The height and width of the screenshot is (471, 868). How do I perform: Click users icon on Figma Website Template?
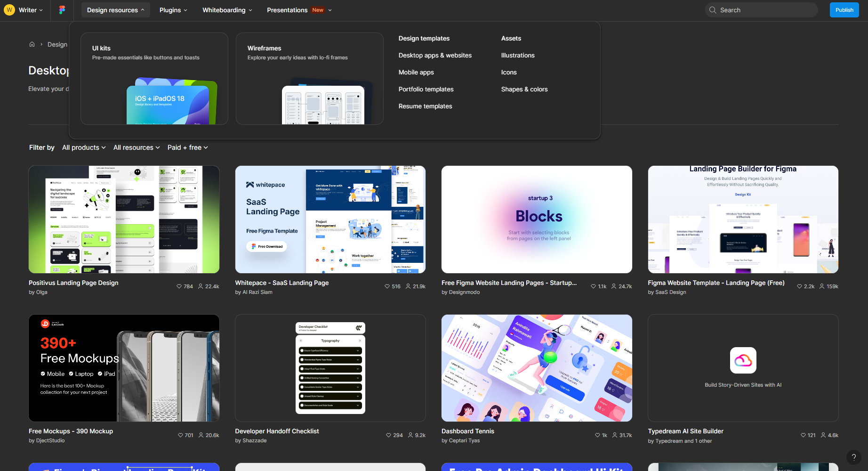click(822, 286)
